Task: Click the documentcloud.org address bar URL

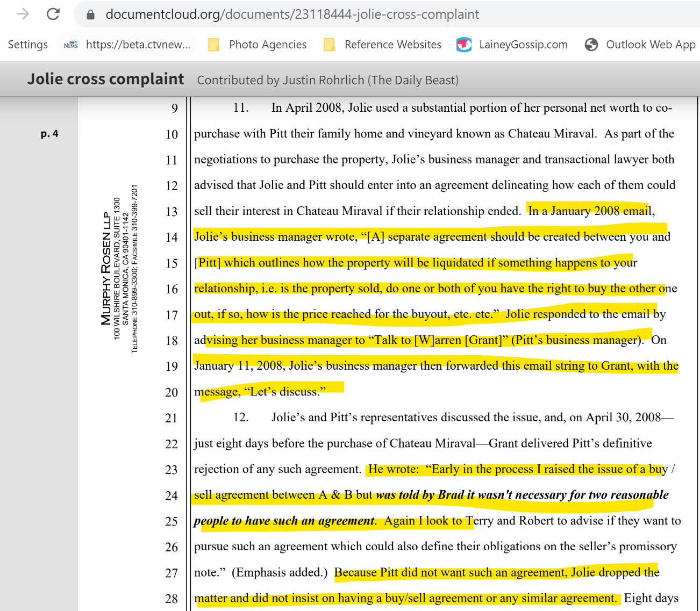Action: 292,15
